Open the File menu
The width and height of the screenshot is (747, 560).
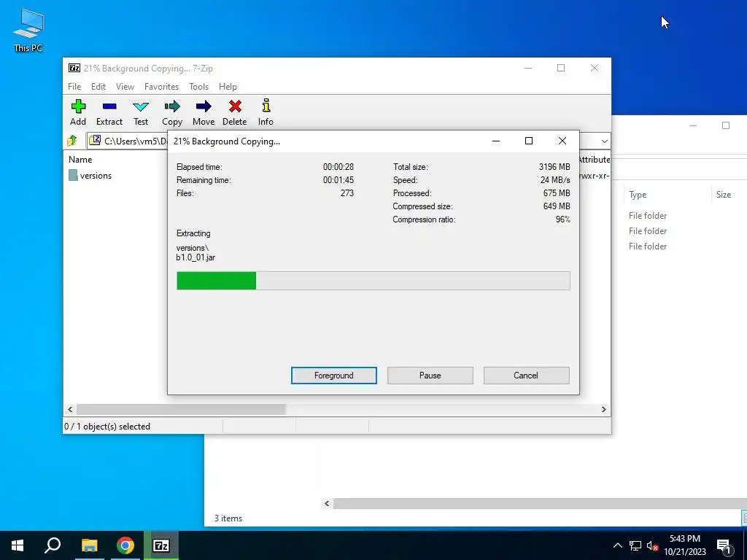(74, 87)
